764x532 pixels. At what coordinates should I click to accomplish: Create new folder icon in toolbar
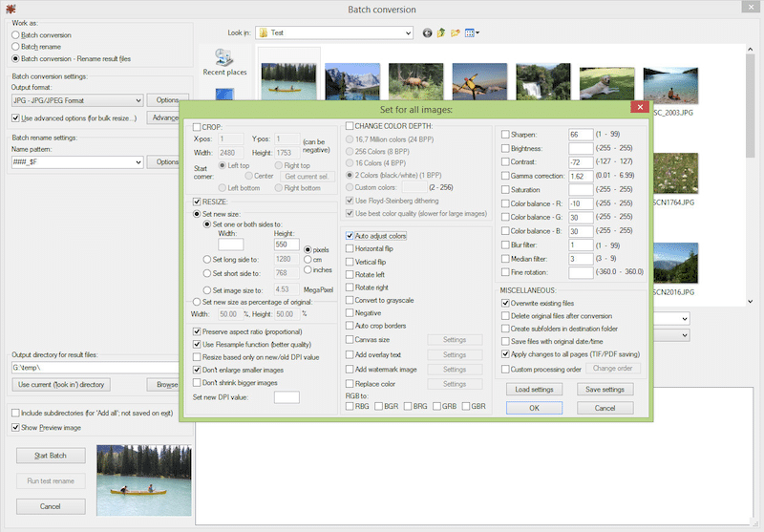[456, 33]
